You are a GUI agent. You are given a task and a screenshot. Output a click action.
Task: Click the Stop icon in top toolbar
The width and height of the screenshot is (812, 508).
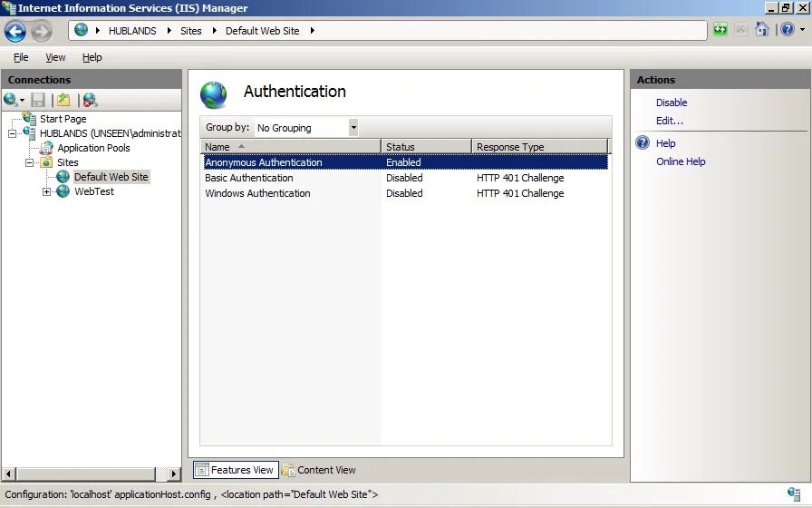click(741, 29)
